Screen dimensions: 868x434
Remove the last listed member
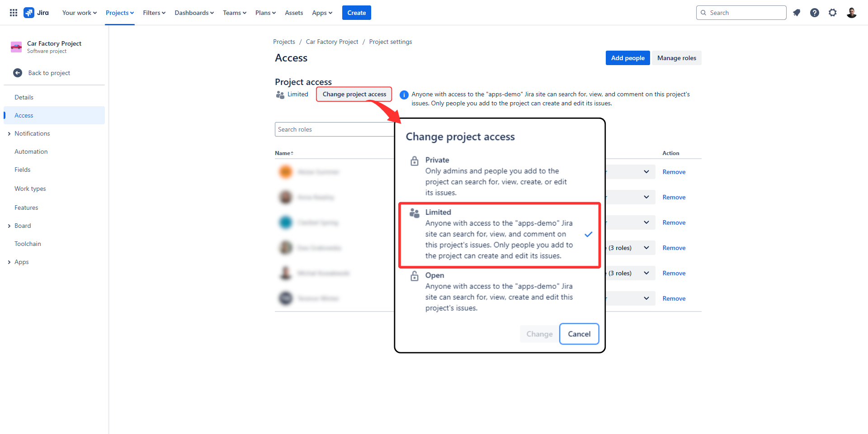pyautogui.click(x=674, y=298)
